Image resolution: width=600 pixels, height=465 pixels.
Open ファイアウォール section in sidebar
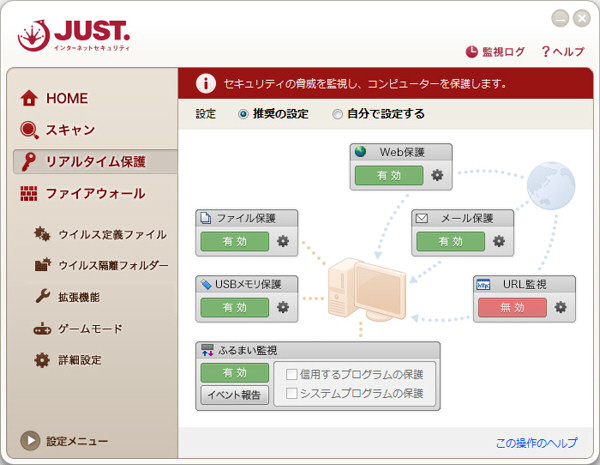(94, 193)
